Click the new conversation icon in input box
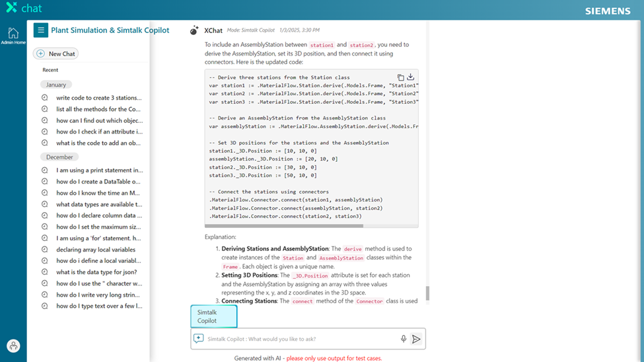This screenshot has width=644, height=362. coord(198,339)
